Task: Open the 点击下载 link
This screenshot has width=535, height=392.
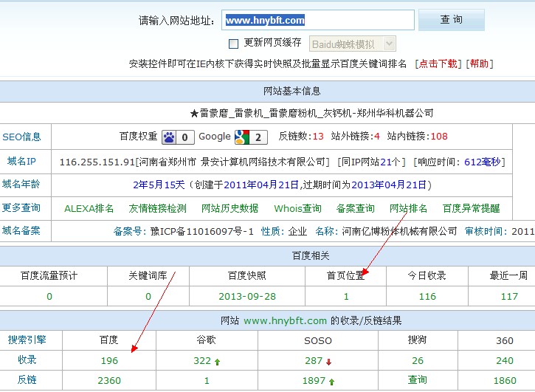Action: [x=438, y=63]
